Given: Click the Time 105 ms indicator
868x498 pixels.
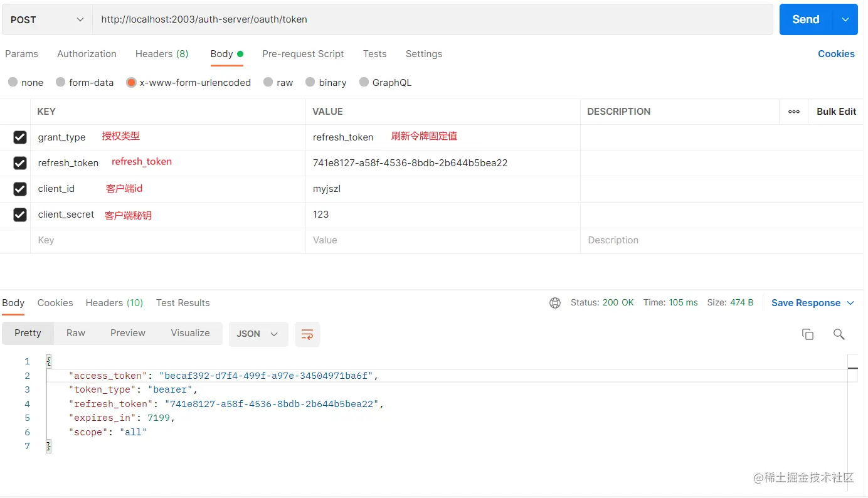Looking at the screenshot, I should click(670, 303).
